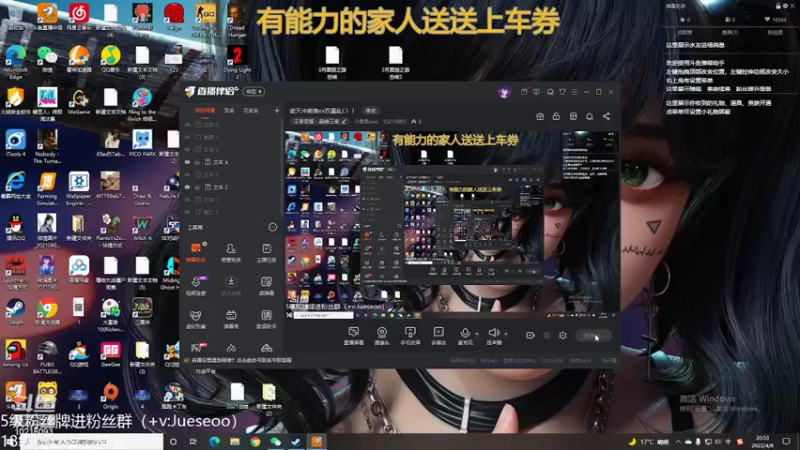Open the Among Us desktop shortcut
Screen dimensions: 800x450
click(x=15, y=354)
